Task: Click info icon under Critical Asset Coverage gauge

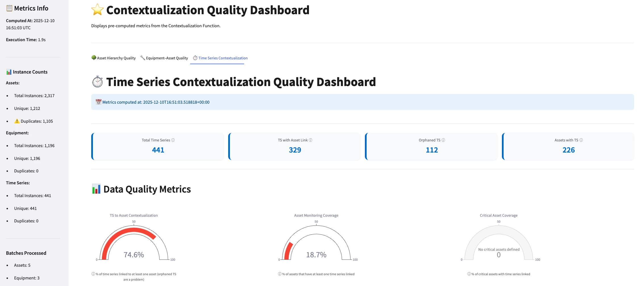Action: pyautogui.click(x=469, y=274)
